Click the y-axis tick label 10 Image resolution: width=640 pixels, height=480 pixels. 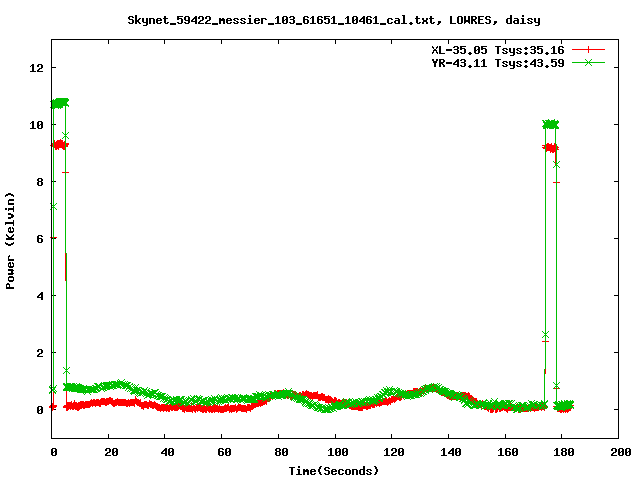tap(36, 125)
